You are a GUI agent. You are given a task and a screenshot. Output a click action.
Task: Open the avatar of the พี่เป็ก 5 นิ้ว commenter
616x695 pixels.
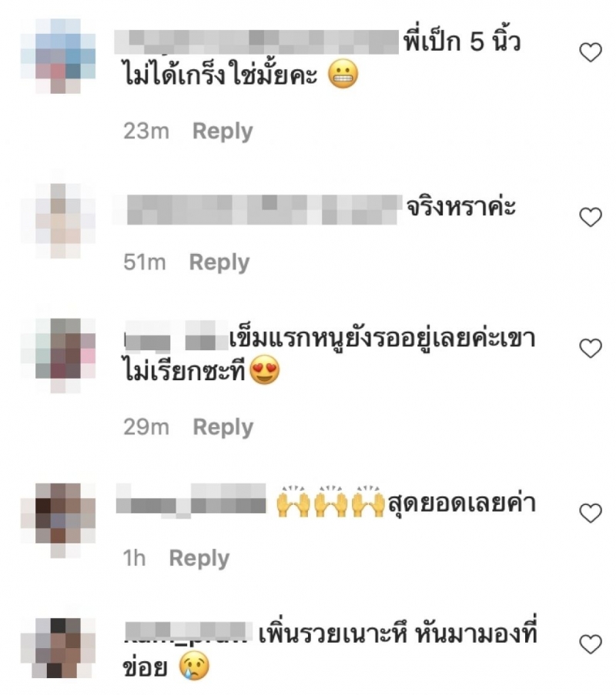pos(58,56)
